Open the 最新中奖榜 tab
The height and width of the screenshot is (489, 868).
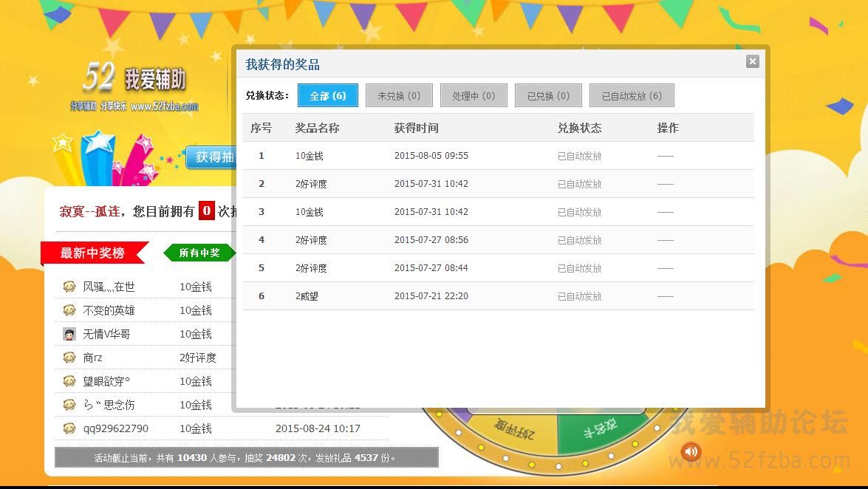[92, 253]
